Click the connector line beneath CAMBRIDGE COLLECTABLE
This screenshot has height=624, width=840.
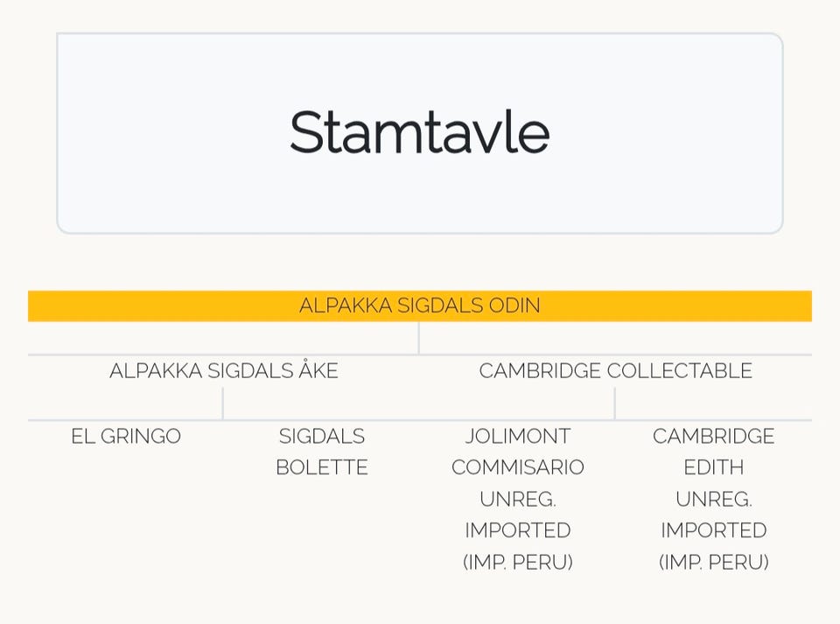coord(615,403)
